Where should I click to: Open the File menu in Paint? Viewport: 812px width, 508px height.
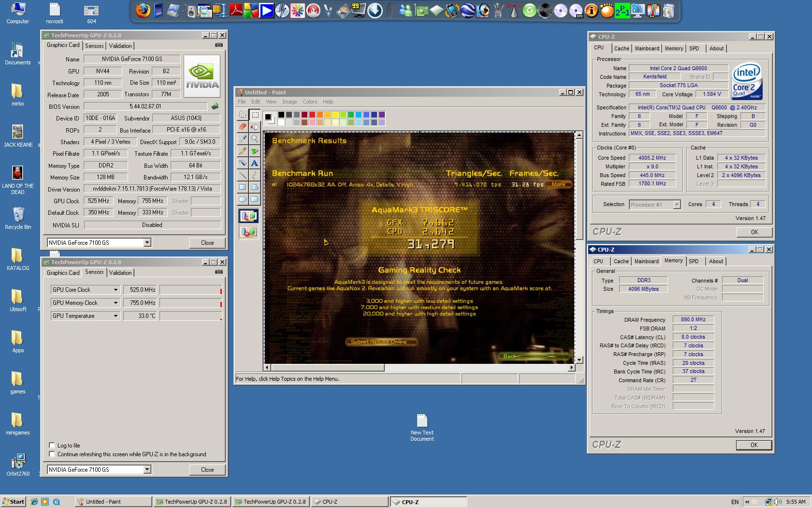coord(242,102)
